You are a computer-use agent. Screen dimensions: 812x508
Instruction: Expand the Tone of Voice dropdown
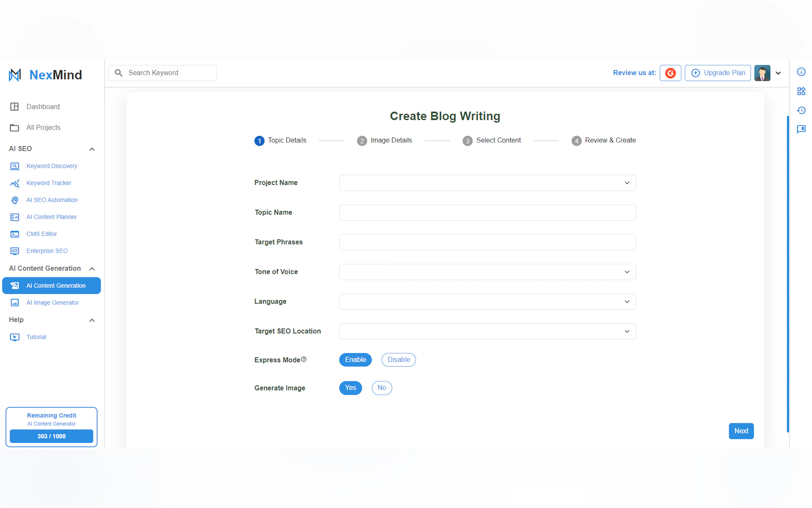(x=487, y=272)
